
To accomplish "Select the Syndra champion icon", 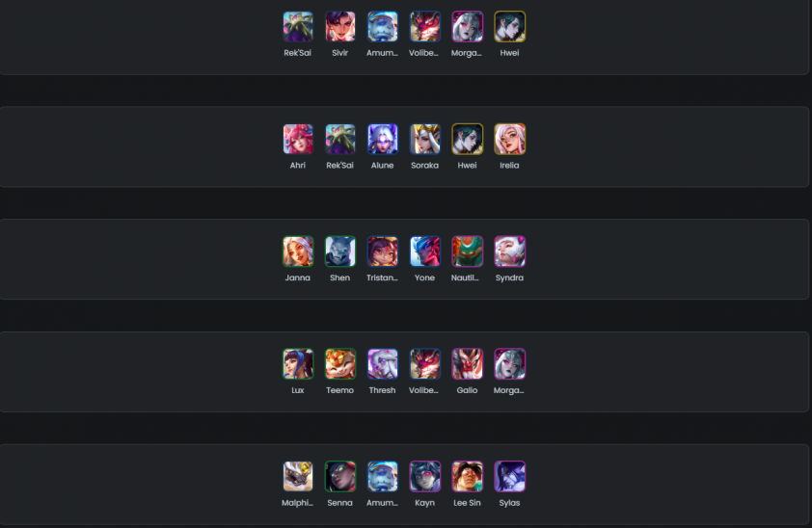I will 509,251.
